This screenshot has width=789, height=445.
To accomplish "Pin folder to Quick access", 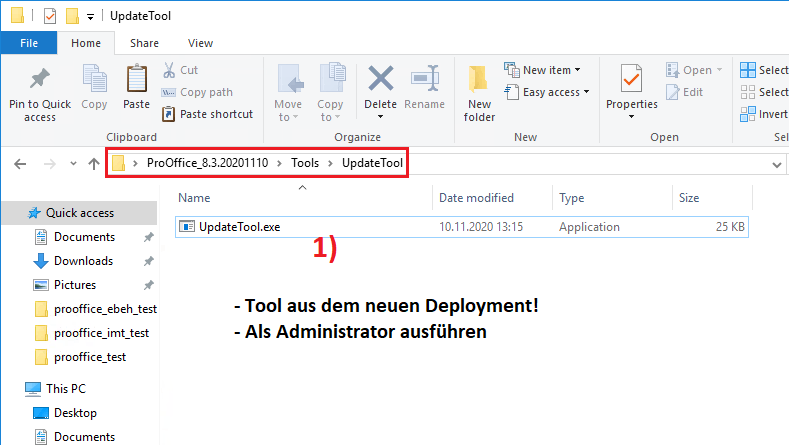I will click(40, 95).
